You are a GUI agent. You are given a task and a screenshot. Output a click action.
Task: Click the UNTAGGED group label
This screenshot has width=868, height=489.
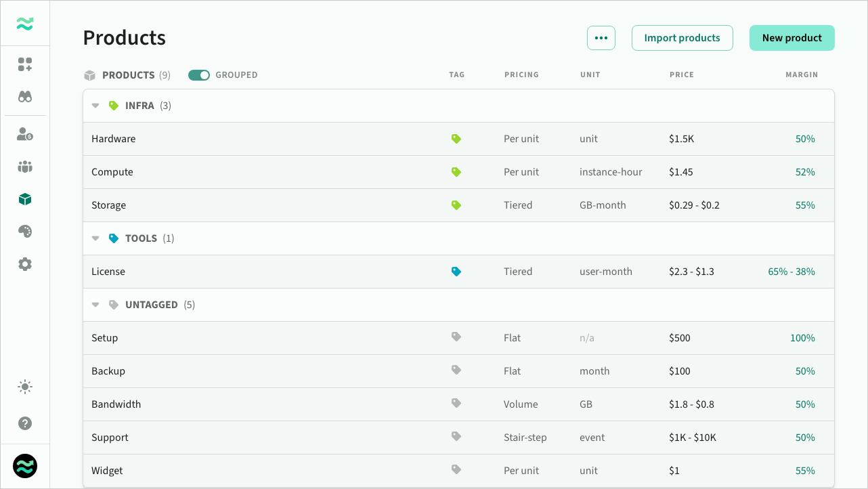click(152, 305)
